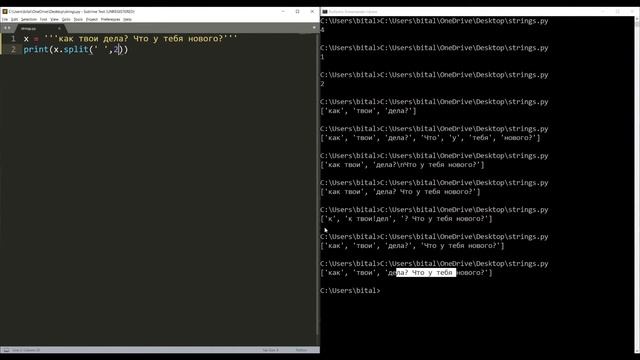This screenshot has height=360, width=640.
Task: Click the split method name on line 2
Action: point(76,49)
